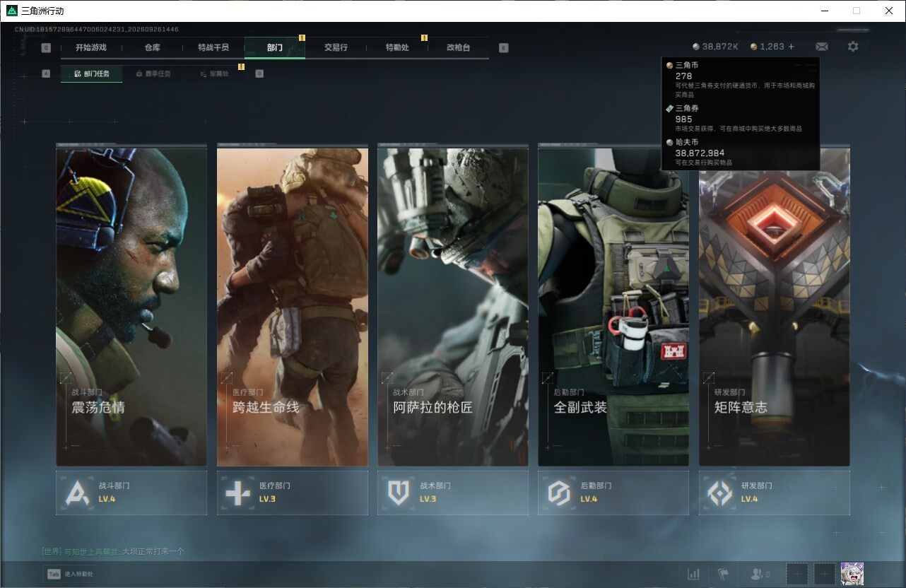Viewport: 906px width, 588px height.
Task: Open the 矩阵意志 mission card
Action: point(775,306)
